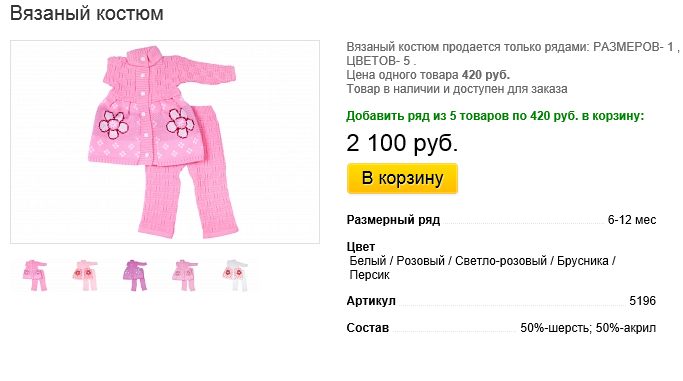Click the Состав label
This screenshot has height=381, width=683.
point(368,328)
